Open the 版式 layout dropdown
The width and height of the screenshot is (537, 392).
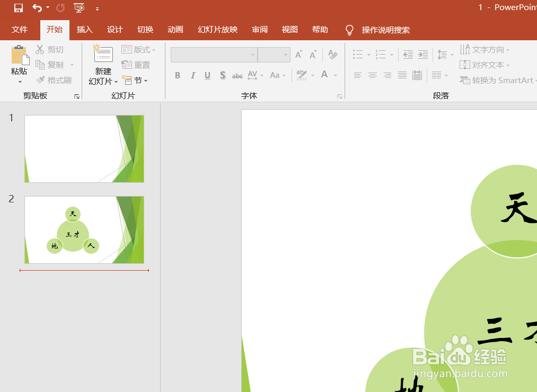coord(138,50)
